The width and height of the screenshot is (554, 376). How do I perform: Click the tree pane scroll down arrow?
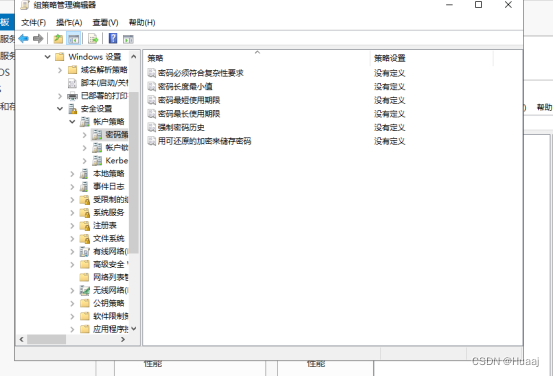coord(134,329)
